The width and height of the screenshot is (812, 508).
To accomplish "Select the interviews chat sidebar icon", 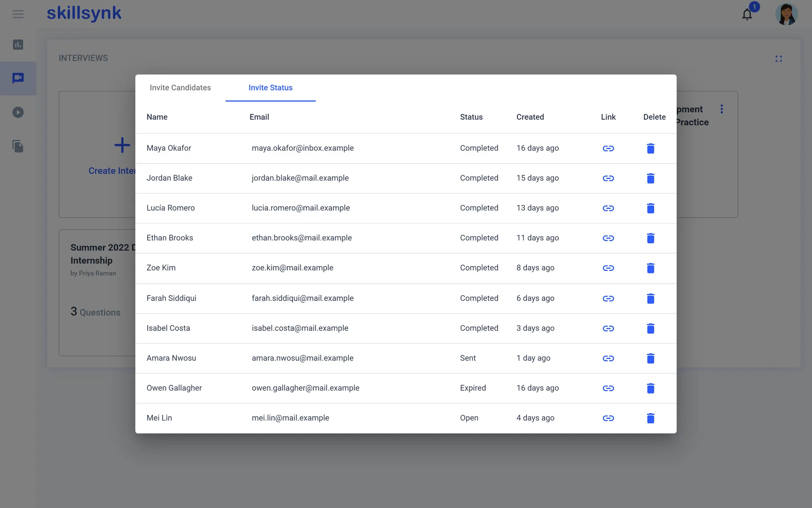I will [18, 78].
